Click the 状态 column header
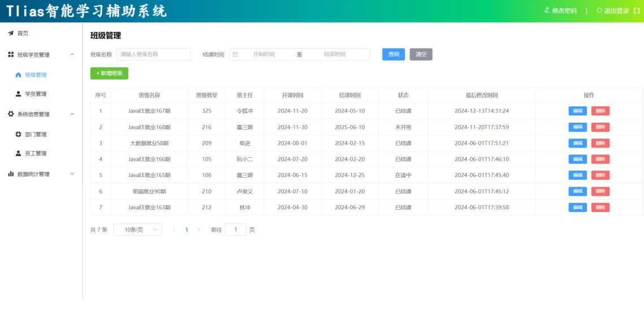The height and width of the screenshot is (315, 644). pyautogui.click(x=403, y=95)
